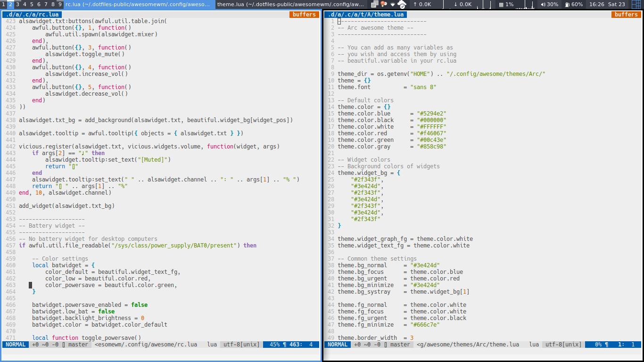Select the theme.lua buffer tab
644x362 pixels.
365,15
